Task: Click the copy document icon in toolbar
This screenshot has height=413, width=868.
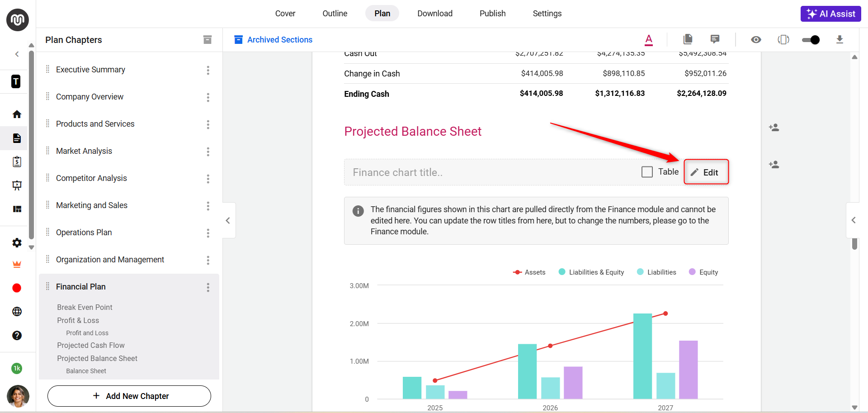Action: (688, 39)
